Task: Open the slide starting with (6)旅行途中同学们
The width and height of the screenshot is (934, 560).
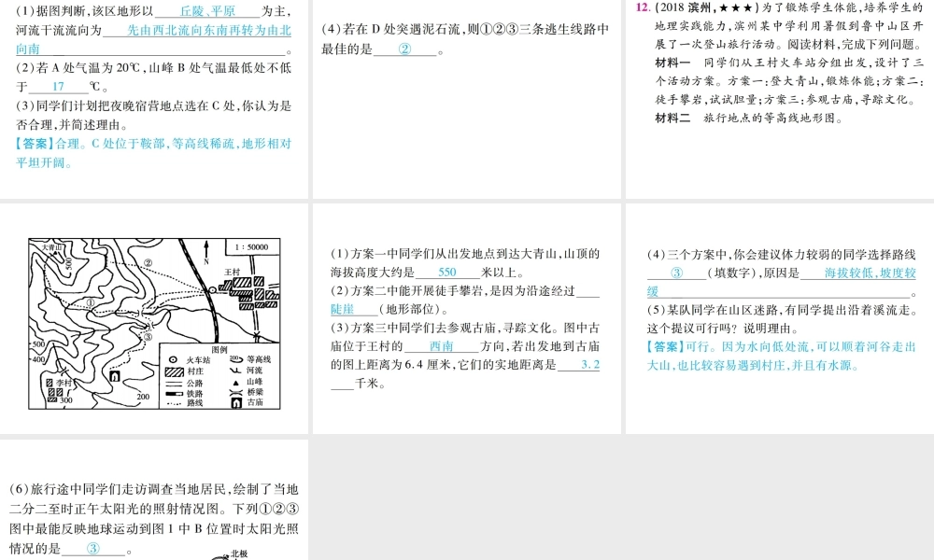Action: pyautogui.click(x=154, y=499)
